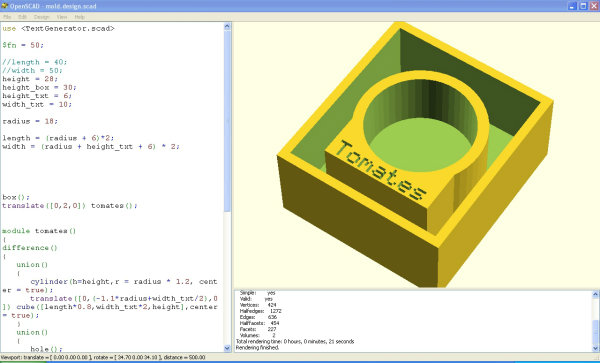Screen dimensions: 600x363
Task: Click the 'length = (radius + 6)*2;' line
Action: click(58, 138)
